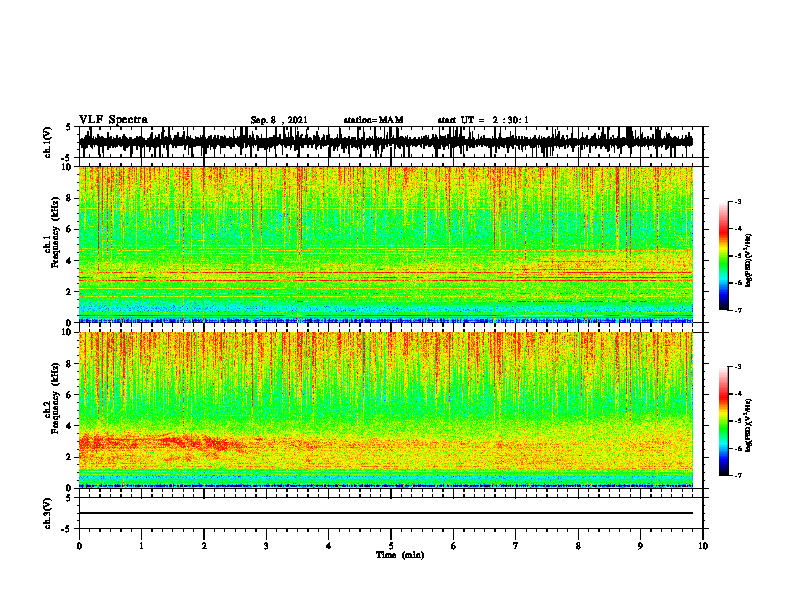
Task: Click the ch.1 "Frequency (kHz)" axis label
Action: pos(55,232)
